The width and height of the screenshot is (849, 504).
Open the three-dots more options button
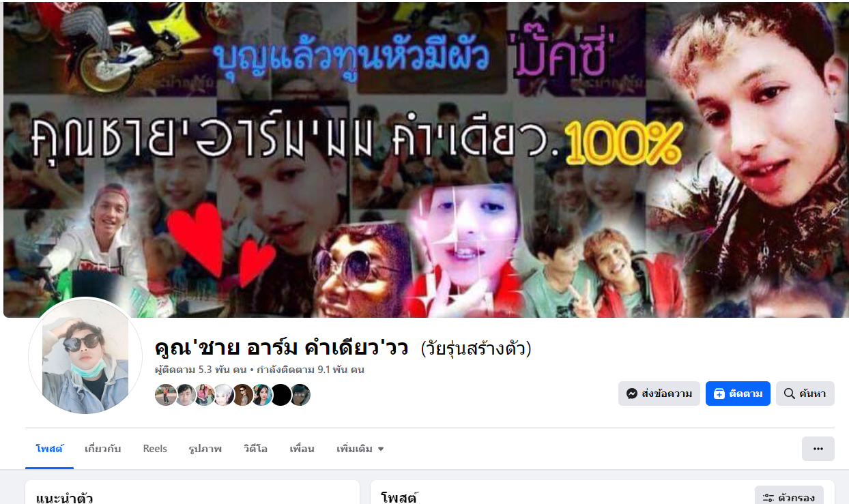818,449
